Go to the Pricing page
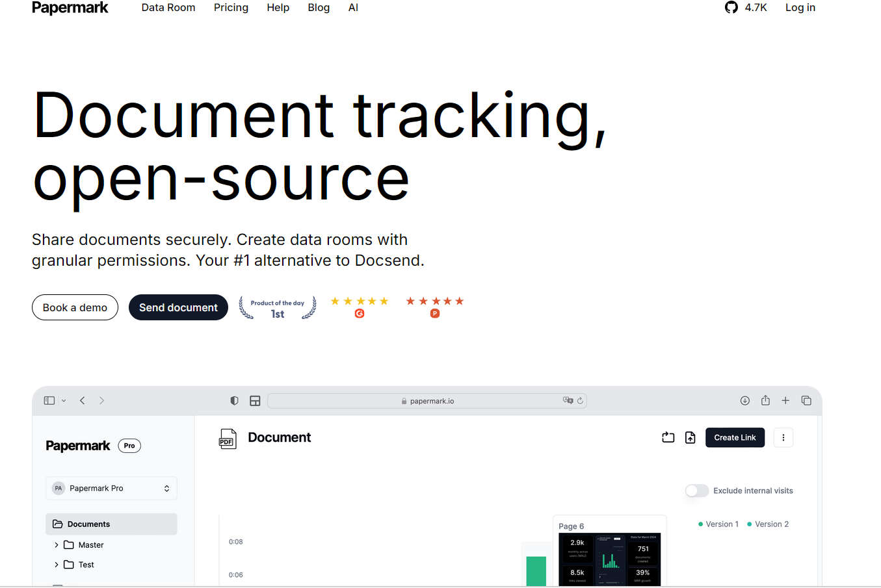The image size is (881, 588). point(231,8)
